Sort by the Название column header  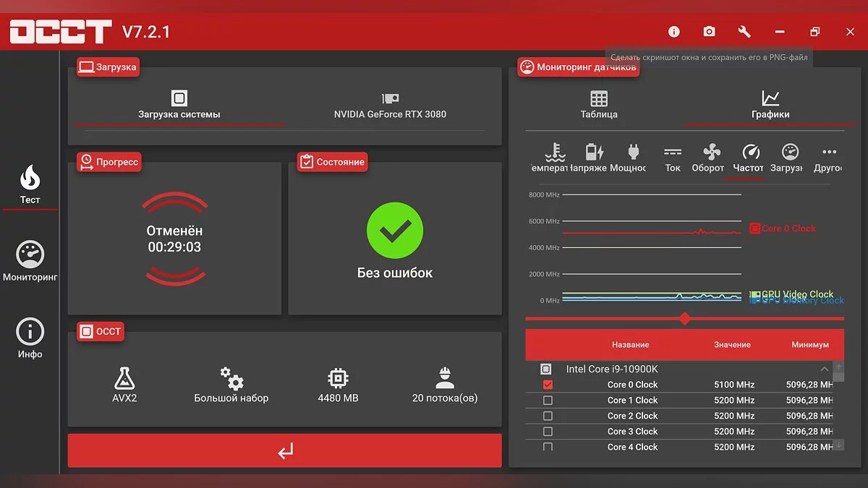tap(631, 345)
